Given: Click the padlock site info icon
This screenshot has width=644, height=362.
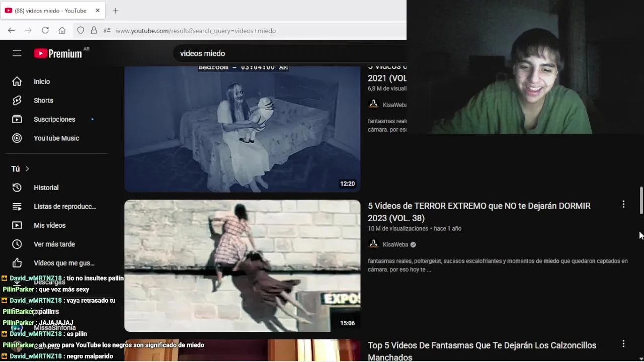Looking at the screenshot, I should (94, 31).
